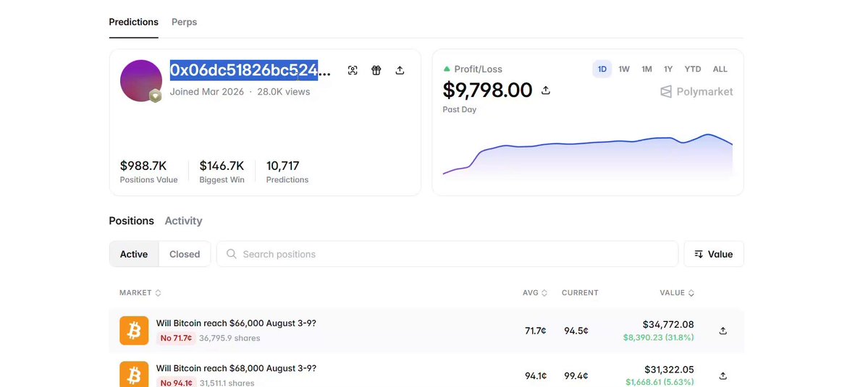Switch to the Perps tab
The width and height of the screenshot is (868, 387).
(x=185, y=22)
